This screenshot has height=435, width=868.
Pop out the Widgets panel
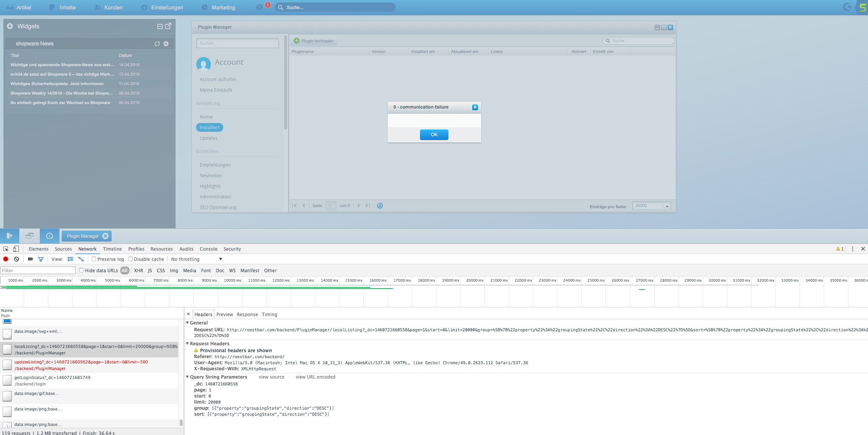168,26
